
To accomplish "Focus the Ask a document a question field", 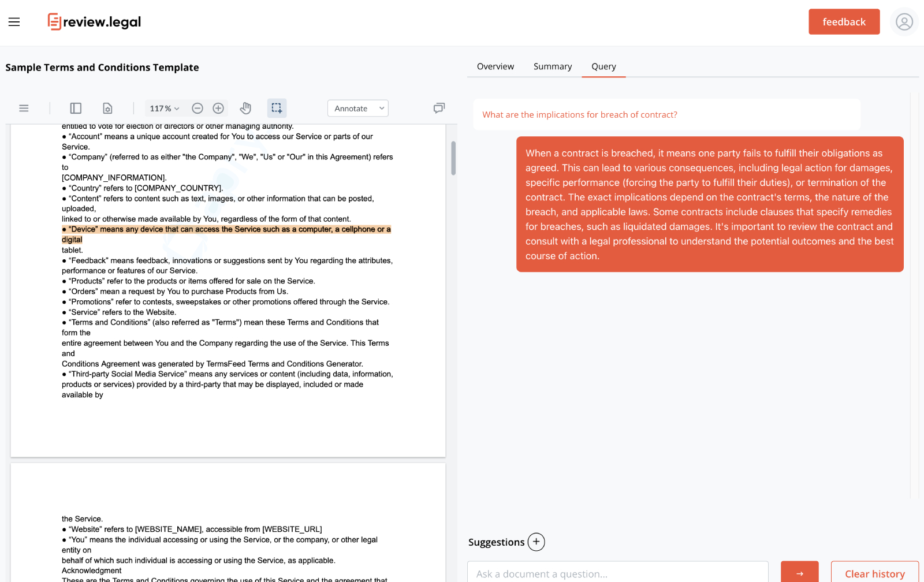I will tap(617, 573).
